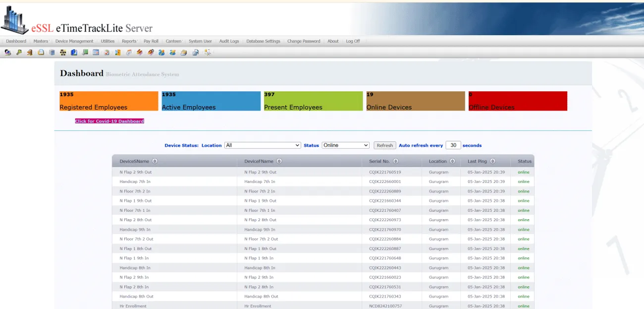Click the envelope icon in the toolbar
Image resolution: width=644 pixels, height=309 pixels.
41,52
